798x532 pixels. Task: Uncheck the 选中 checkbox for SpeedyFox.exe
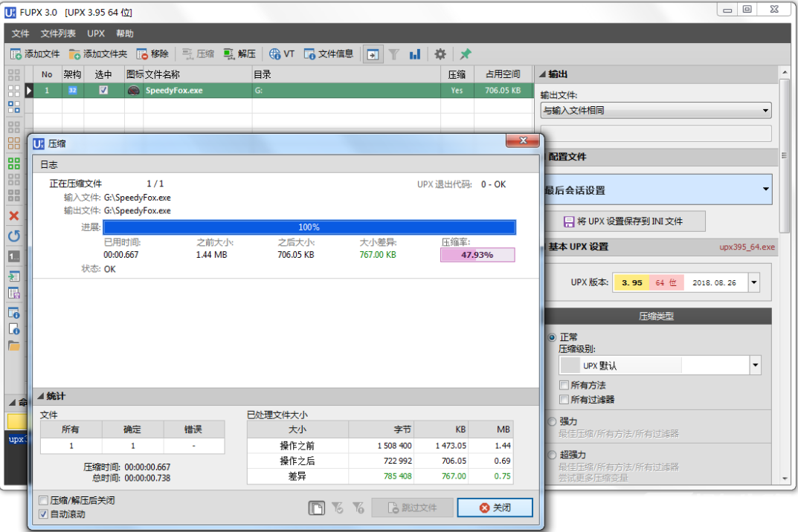[103, 90]
